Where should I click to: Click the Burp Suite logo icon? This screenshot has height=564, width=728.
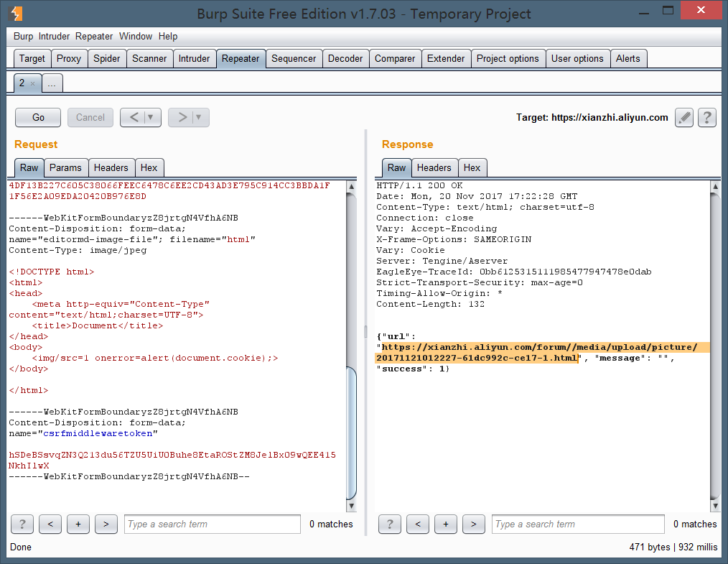(x=16, y=14)
